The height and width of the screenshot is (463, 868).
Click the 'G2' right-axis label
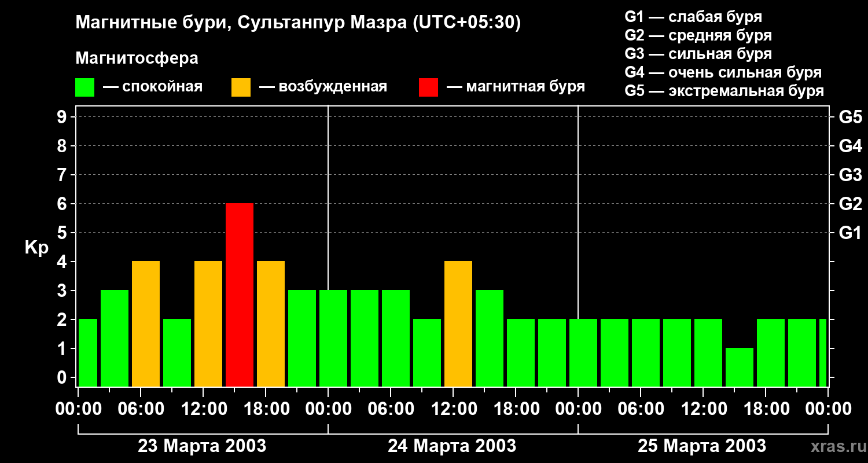[850, 204]
